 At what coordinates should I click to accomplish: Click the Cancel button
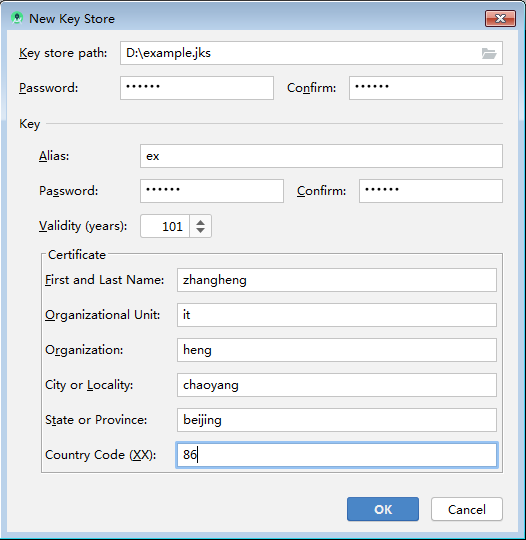pyautogui.click(x=467, y=509)
